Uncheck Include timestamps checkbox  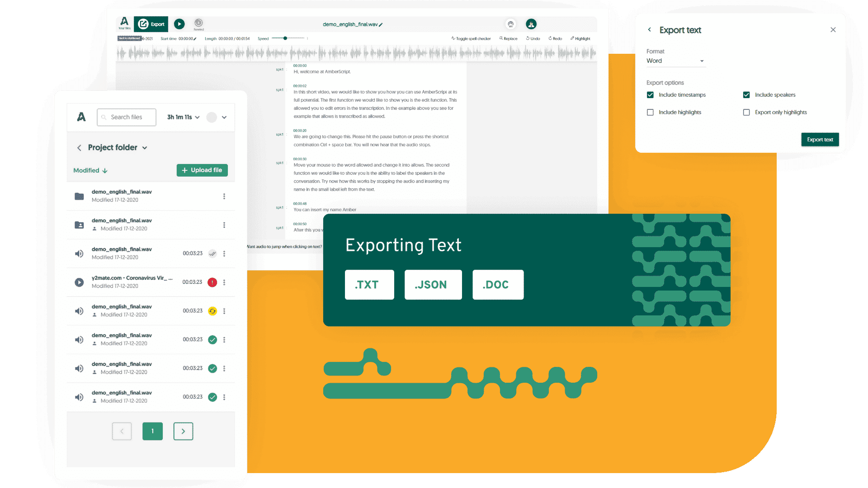[x=650, y=95]
